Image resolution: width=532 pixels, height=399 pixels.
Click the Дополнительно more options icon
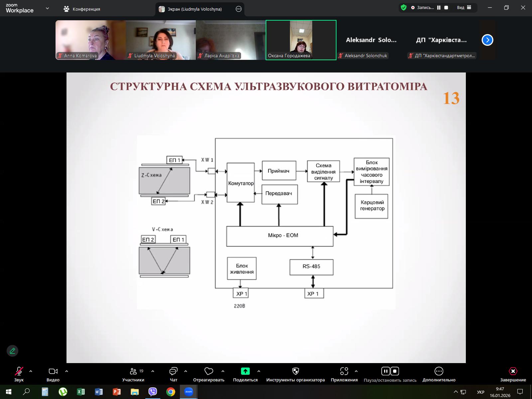439,371
